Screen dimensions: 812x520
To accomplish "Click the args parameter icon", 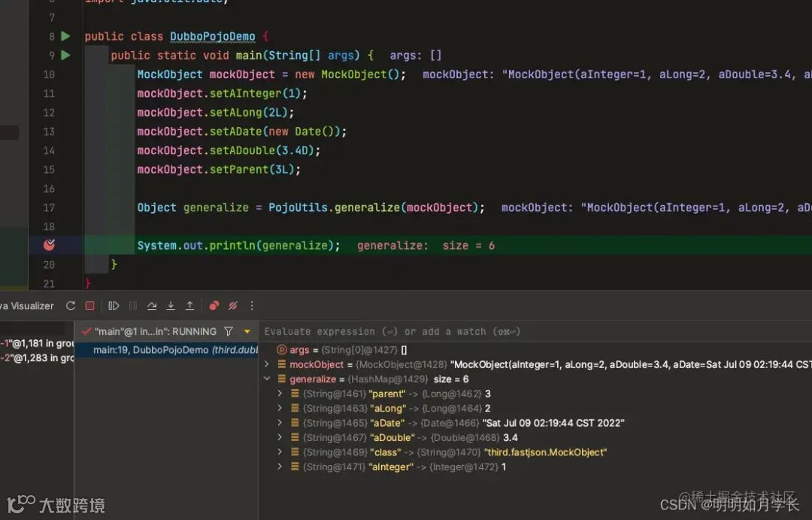I will tap(282, 350).
